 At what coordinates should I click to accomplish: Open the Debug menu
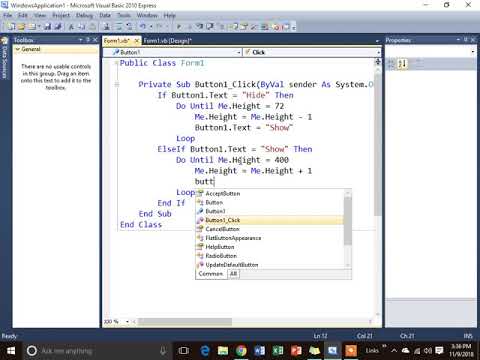(x=84, y=15)
